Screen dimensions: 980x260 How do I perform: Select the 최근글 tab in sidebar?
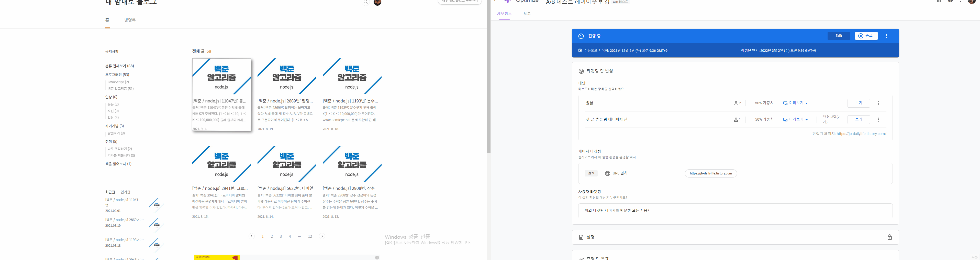[110, 192]
